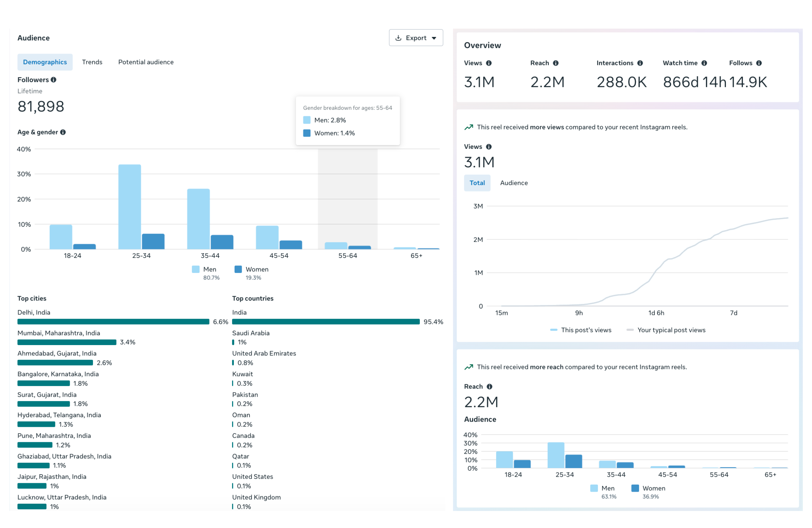Screen dimensions: 812x528
Task: Open info icon next to Overview Views
Action: 489,63
